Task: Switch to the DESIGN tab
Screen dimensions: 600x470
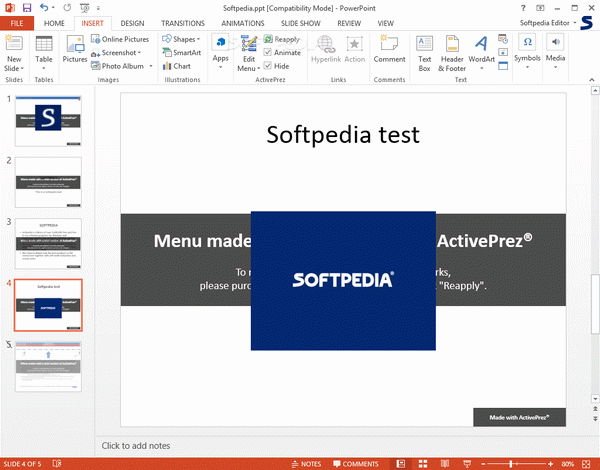Action: [132, 23]
